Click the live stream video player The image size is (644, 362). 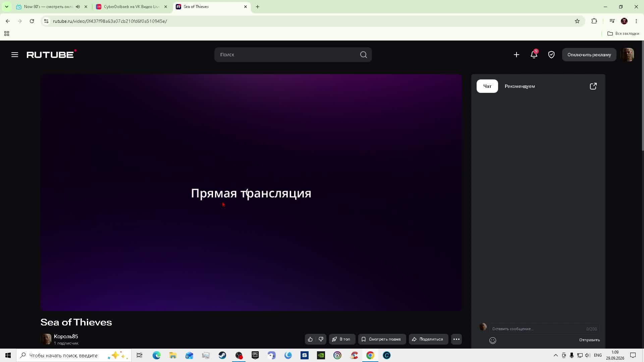pyautogui.click(x=251, y=192)
